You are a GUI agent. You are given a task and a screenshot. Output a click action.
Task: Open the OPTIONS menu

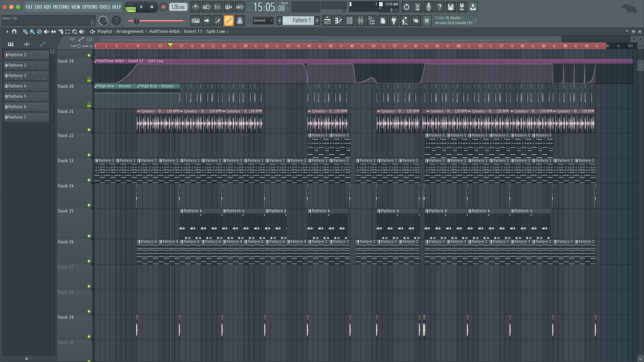[90, 7]
